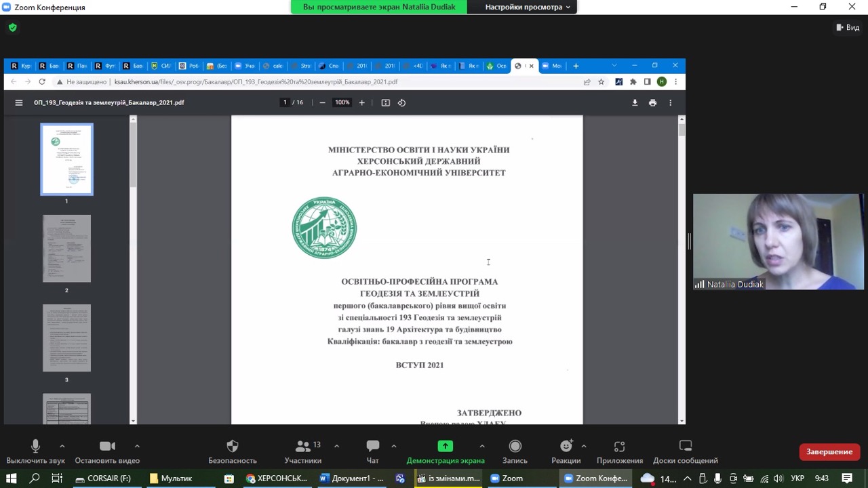Open Документ1 Word on taskbar
This screenshot has width=868, height=488.
tap(351, 478)
